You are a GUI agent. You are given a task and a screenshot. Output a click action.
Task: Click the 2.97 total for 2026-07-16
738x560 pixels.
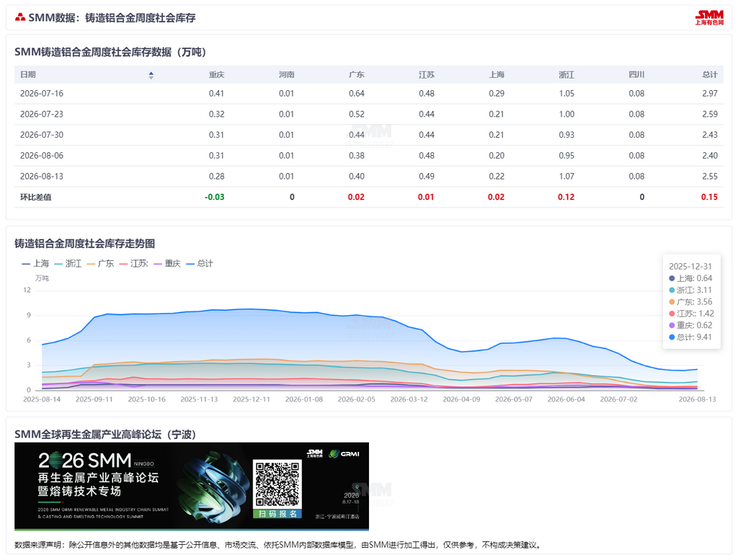710,93
